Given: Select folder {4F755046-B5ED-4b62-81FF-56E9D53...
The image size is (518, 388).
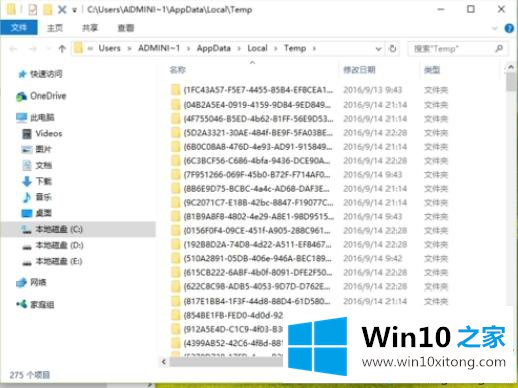Looking at the screenshot, I should (258, 119).
